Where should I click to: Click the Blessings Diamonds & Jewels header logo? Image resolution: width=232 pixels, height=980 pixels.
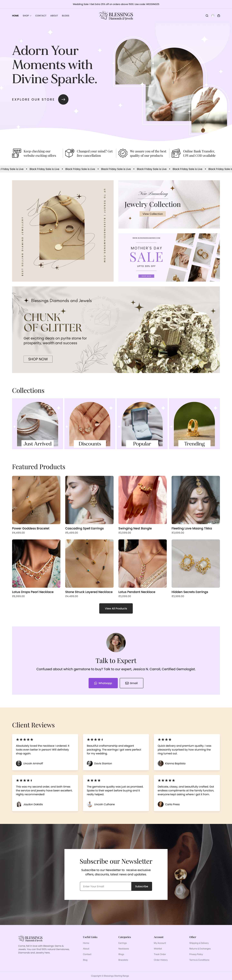tap(116, 16)
